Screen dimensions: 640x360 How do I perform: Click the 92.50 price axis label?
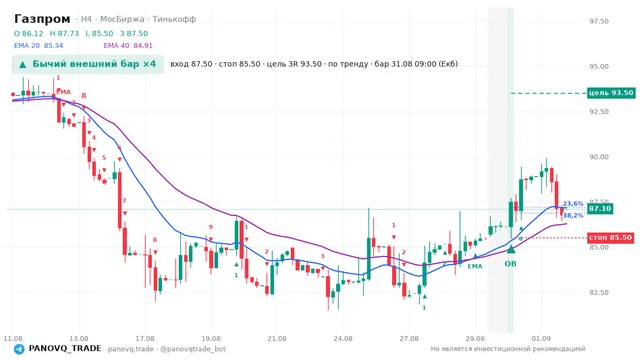pos(599,112)
